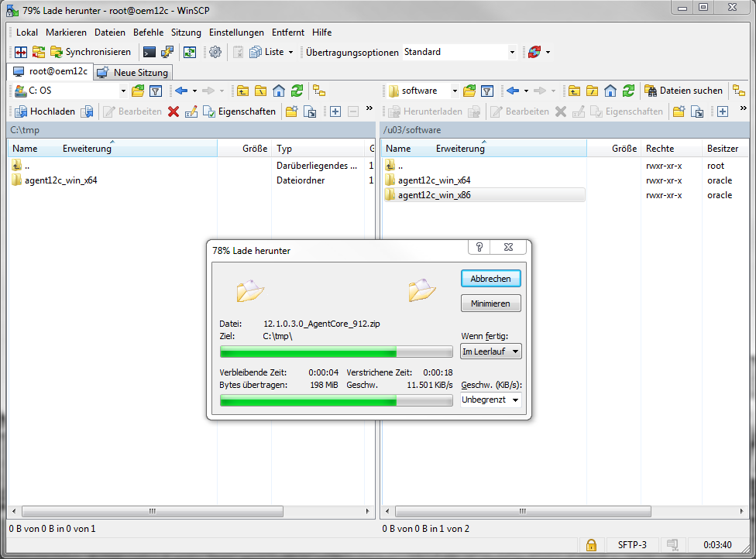This screenshot has height=559, width=756.
Task: Click the Liste queue view button
Action: point(266,52)
